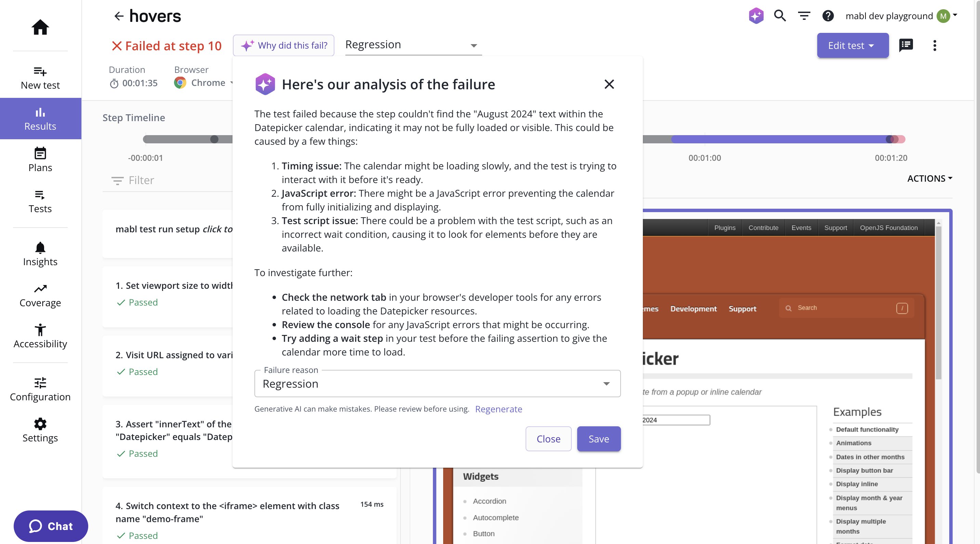Screen dimensions: 980x544
Task: Open the mabl dev playground workspace menu
Action: pyautogui.click(x=901, y=16)
